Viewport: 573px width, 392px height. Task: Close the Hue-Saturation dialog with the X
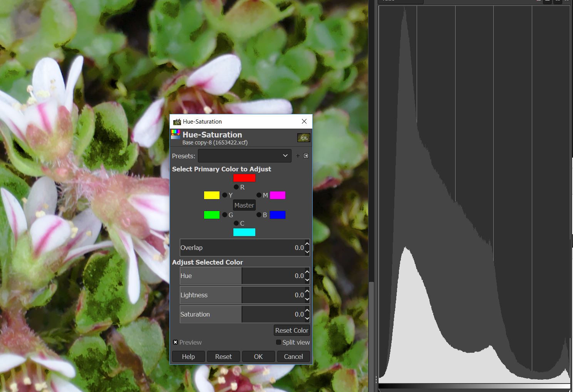point(304,121)
